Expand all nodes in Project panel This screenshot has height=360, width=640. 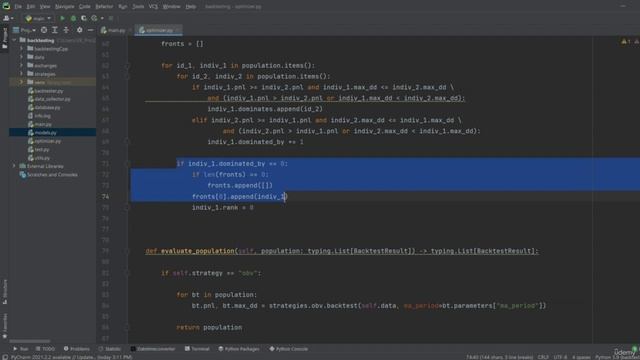point(55,30)
